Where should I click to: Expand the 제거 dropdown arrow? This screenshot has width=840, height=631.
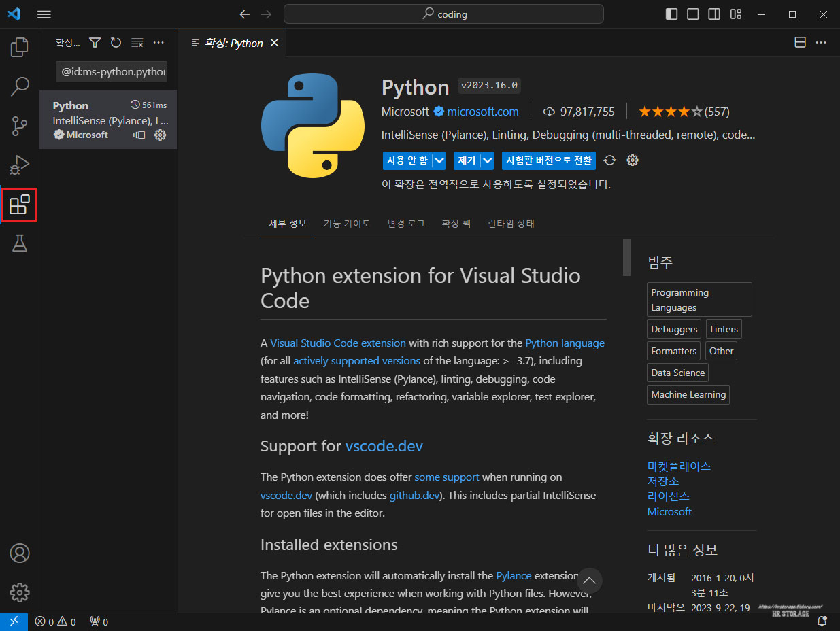487,160
